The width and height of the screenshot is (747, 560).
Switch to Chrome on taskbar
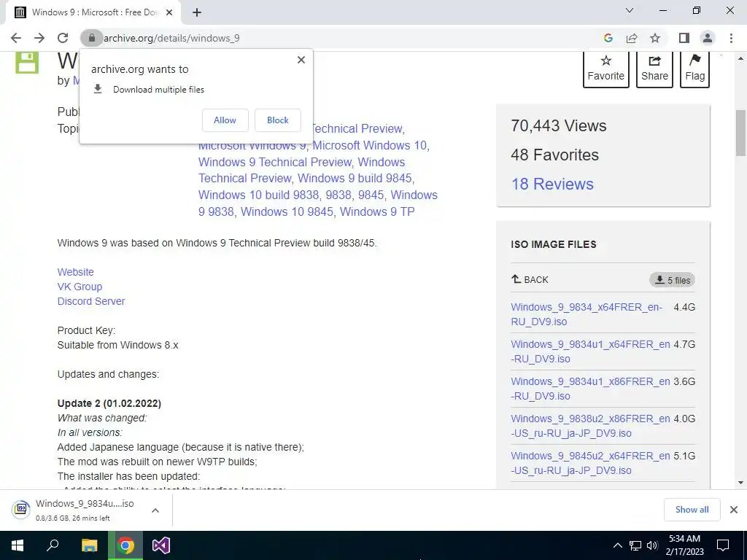click(125, 545)
